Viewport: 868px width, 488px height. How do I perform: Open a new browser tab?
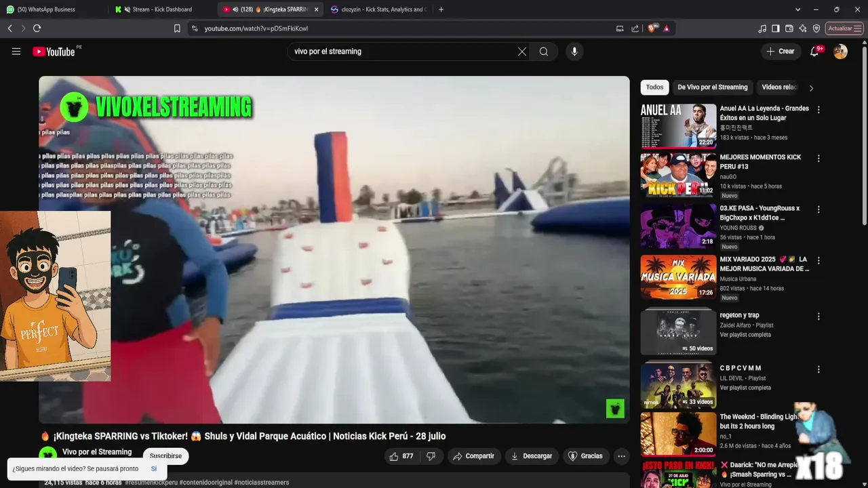[x=441, y=9]
